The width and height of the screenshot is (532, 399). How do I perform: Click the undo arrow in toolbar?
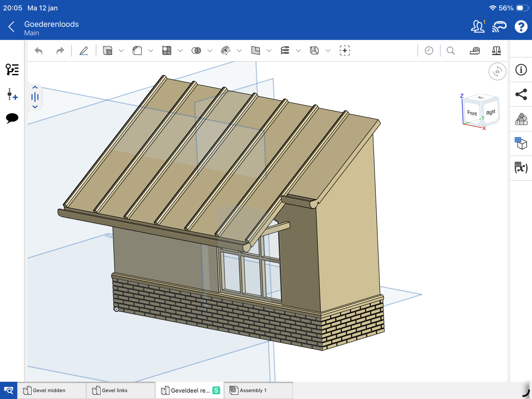pyautogui.click(x=39, y=51)
